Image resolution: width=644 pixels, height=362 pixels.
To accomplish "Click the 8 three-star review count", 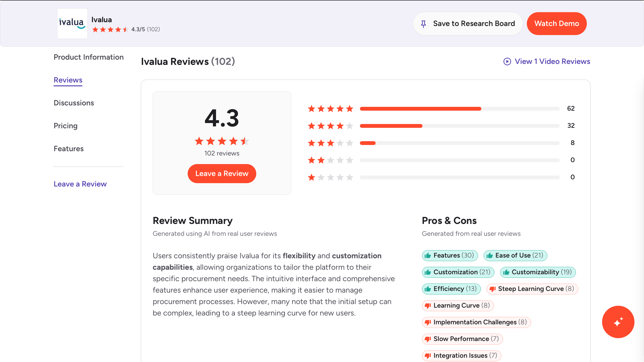I will (572, 143).
